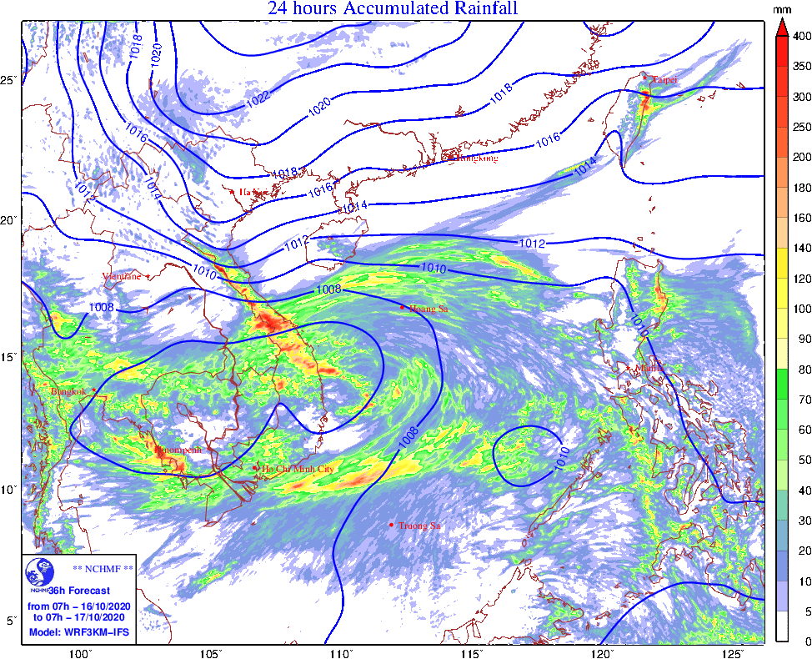
Task: Click the 1022 isobar label
Action: [258, 98]
